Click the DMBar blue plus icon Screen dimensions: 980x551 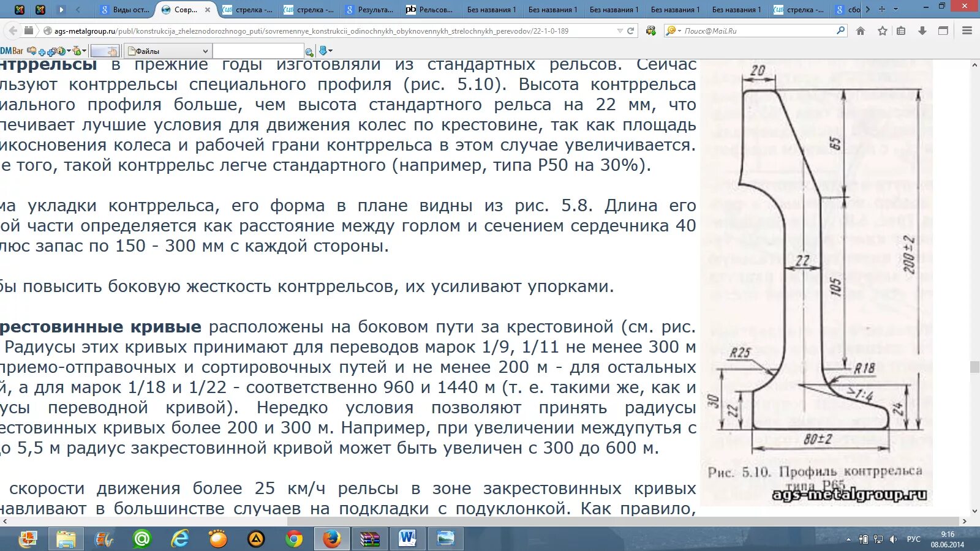click(42, 51)
